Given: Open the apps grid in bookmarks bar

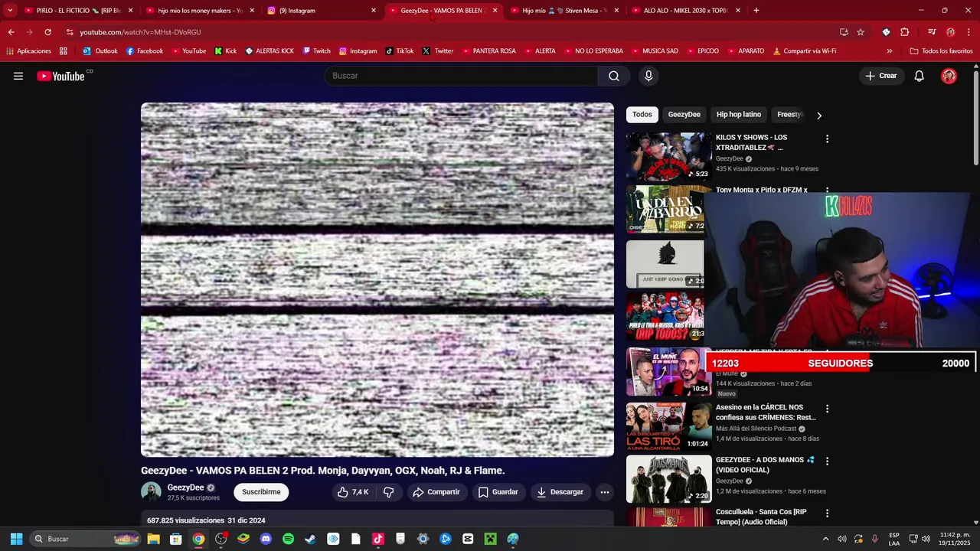Looking at the screenshot, I should coord(63,51).
